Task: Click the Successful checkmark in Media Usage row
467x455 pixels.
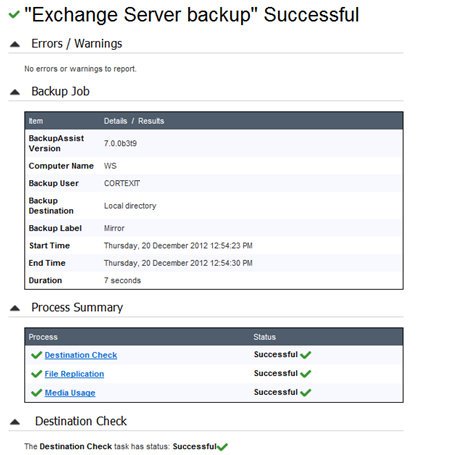Action: coord(305,393)
